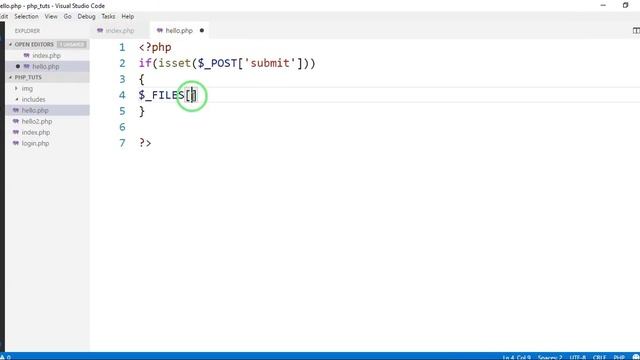Select hello.php in the PHP_TUTS file tree
Image resolution: width=640 pixels, height=360 pixels.
tap(35, 111)
